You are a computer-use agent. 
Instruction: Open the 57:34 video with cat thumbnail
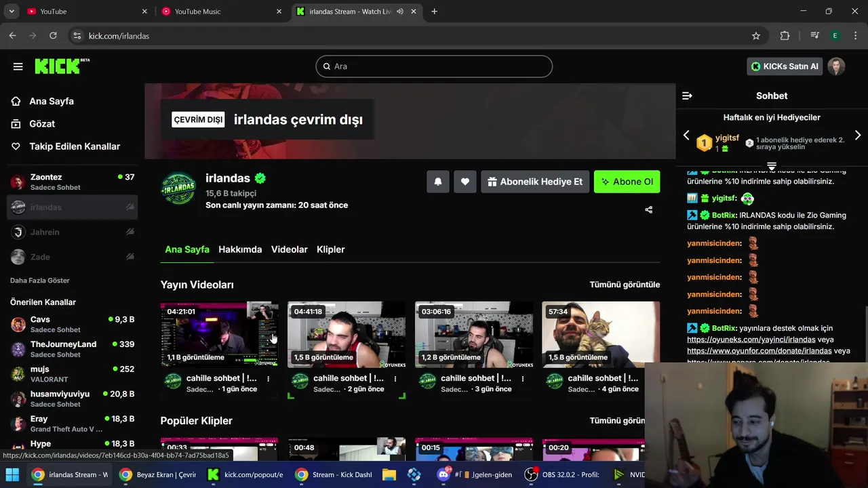601,335
